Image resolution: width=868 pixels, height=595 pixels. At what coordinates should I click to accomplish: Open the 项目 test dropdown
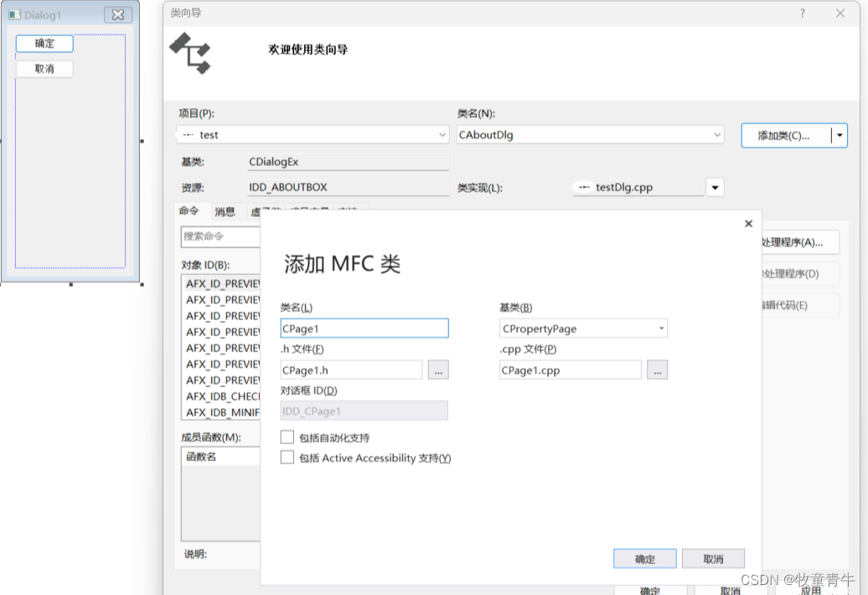coord(442,134)
